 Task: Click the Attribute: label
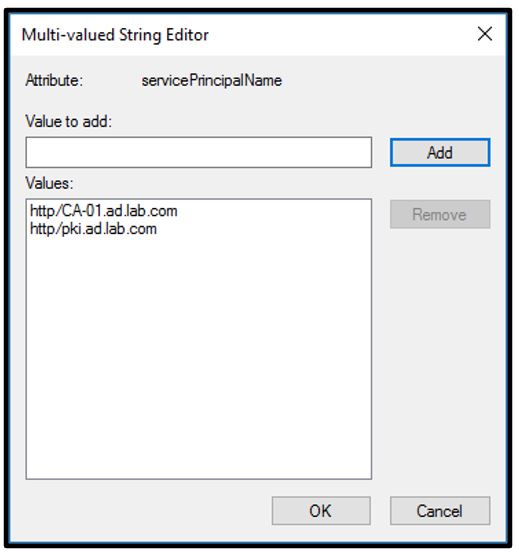coord(54,80)
